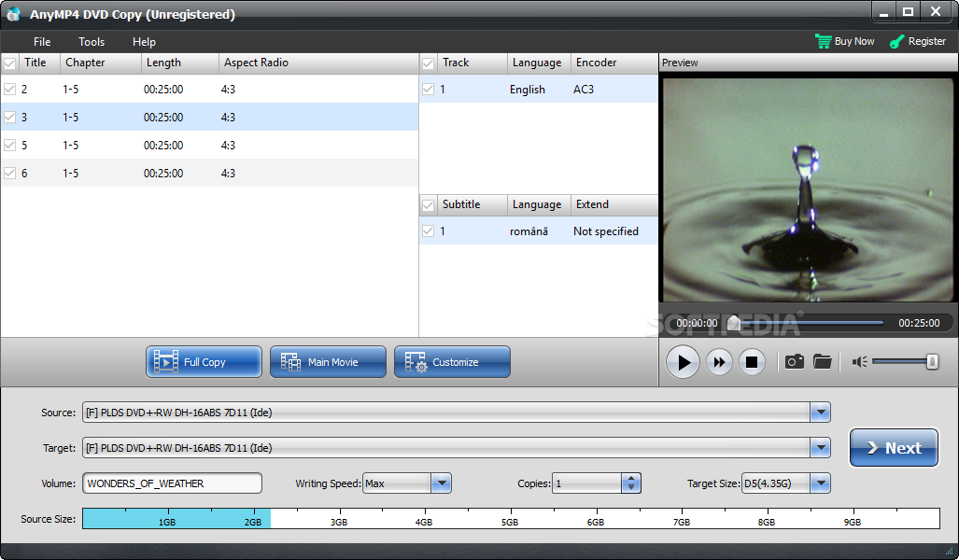
Task: Open the Tools menu
Action: (92, 42)
